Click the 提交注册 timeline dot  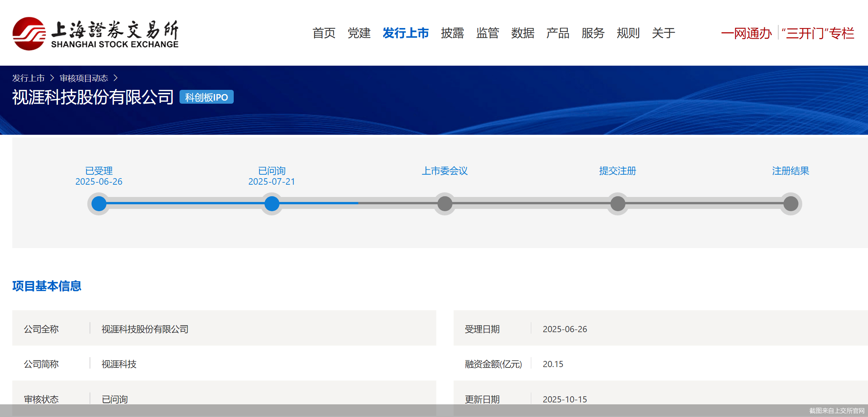618,204
